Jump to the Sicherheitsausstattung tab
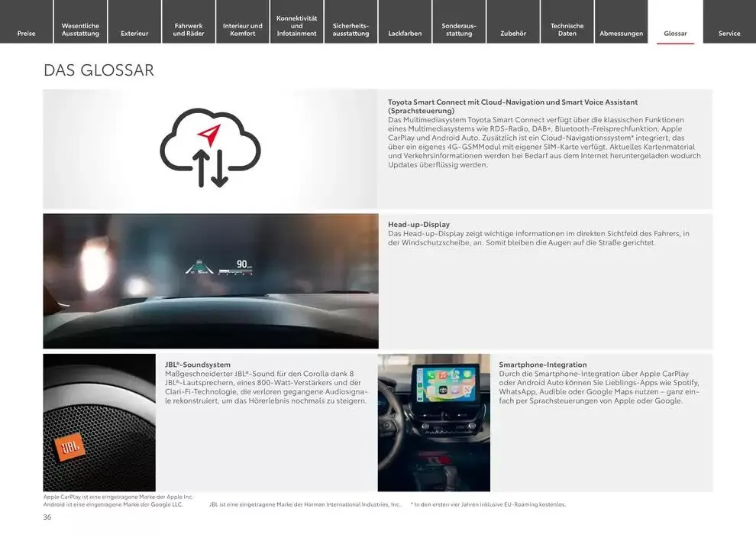 tap(351, 30)
